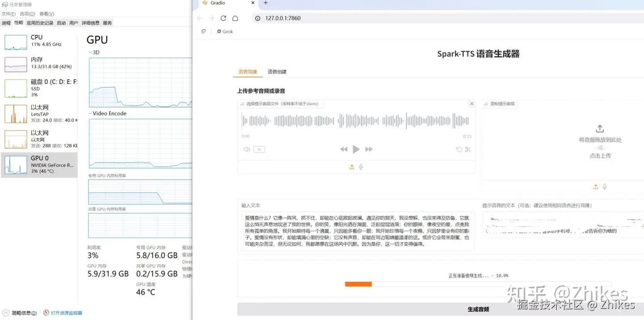
Task: Open 打开资源监视器 link
Action: tap(63, 313)
